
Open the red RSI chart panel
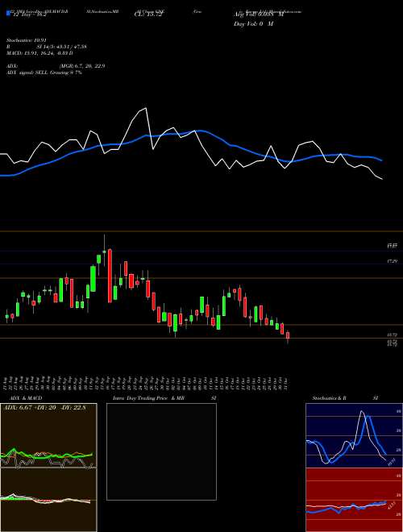tap(354, 500)
